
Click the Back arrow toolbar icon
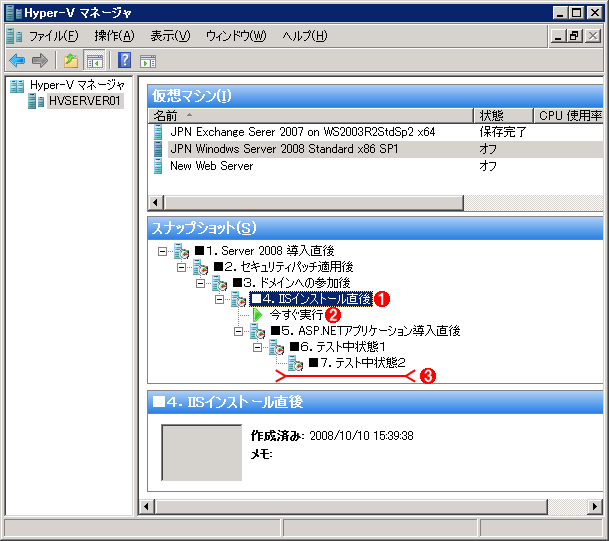coord(17,61)
